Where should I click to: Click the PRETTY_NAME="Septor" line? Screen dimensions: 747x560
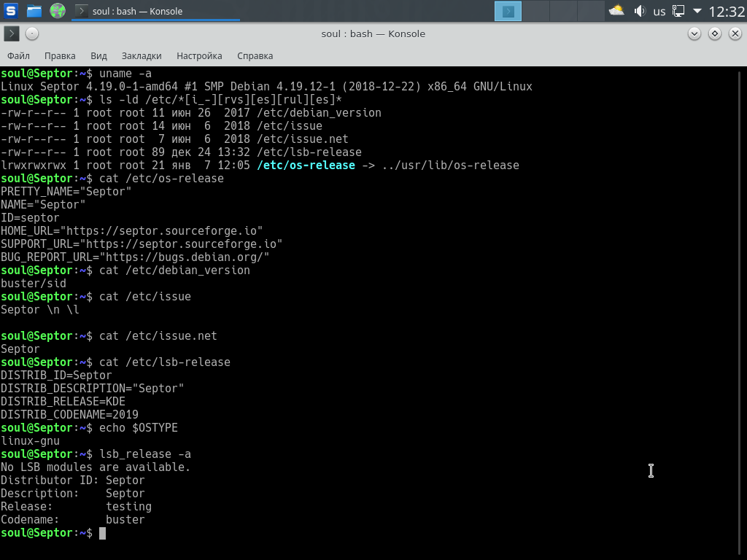[66, 192]
